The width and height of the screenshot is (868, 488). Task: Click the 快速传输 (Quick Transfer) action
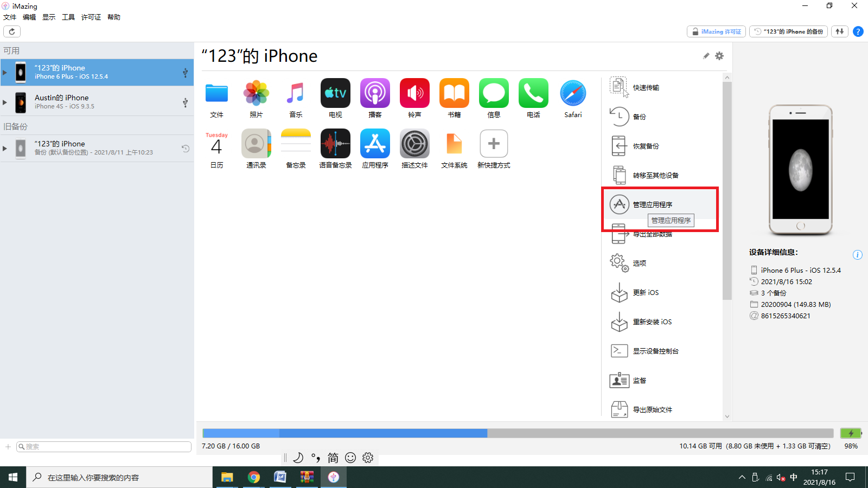[x=661, y=87]
